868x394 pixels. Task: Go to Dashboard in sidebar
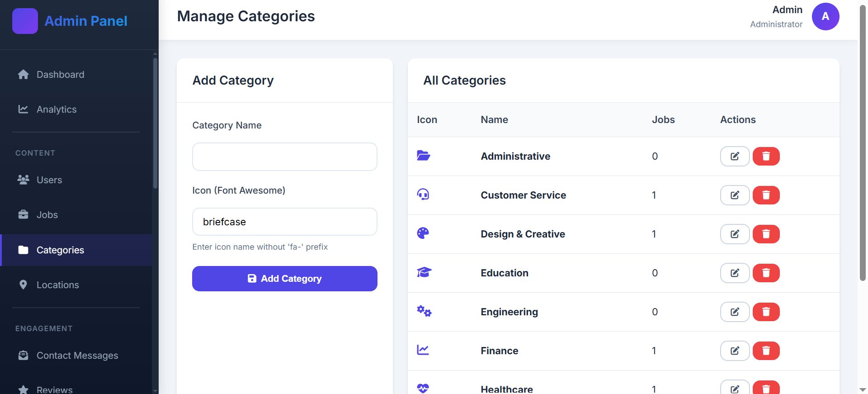pyautogui.click(x=60, y=75)
